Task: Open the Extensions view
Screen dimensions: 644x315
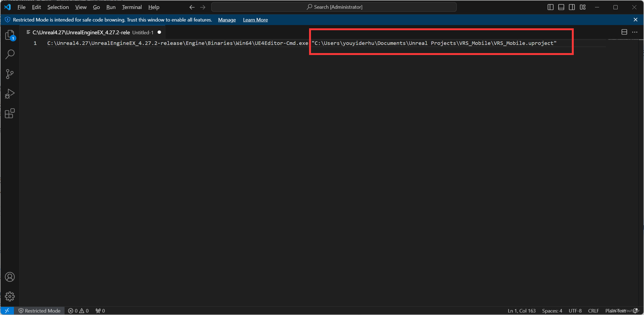Action: tap(10, 114)
